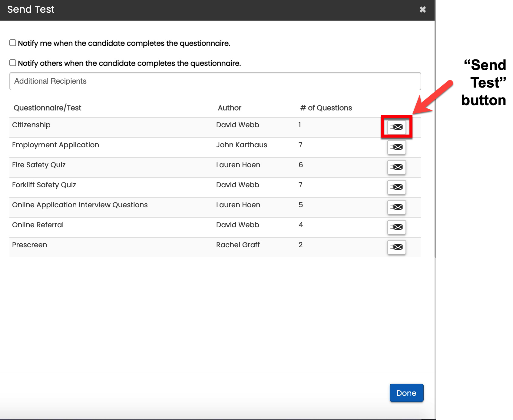Click the # of Questions column header
Viewport: 513px width, 420px height.
pos(326,108)
